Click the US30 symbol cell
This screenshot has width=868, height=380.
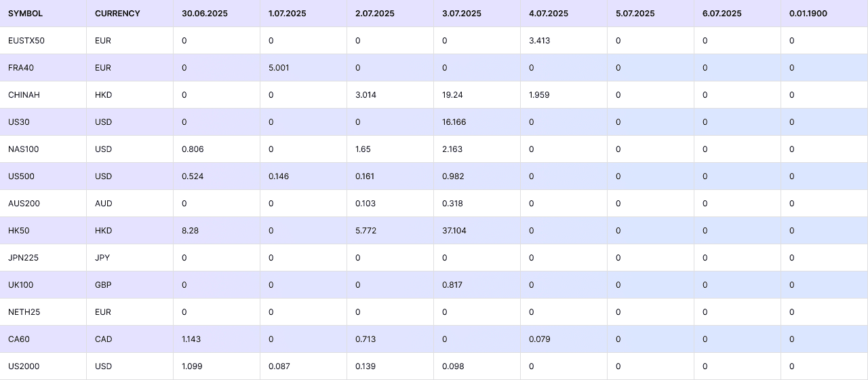[x=43, y=122]
